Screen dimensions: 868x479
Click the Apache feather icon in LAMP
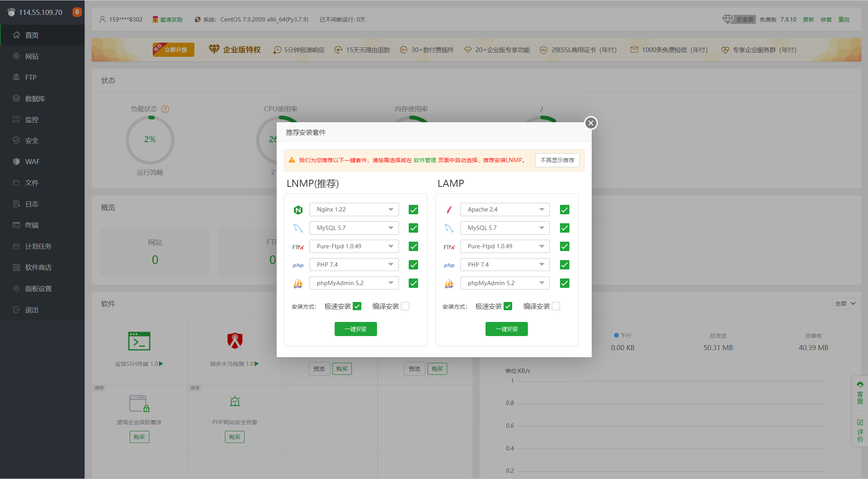[449, 210]
